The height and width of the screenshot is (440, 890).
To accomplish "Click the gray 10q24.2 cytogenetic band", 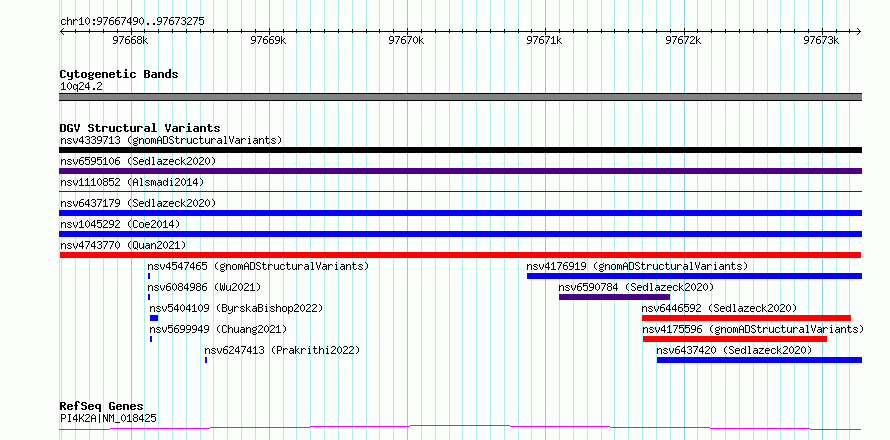I will click(x=460, y=97).
